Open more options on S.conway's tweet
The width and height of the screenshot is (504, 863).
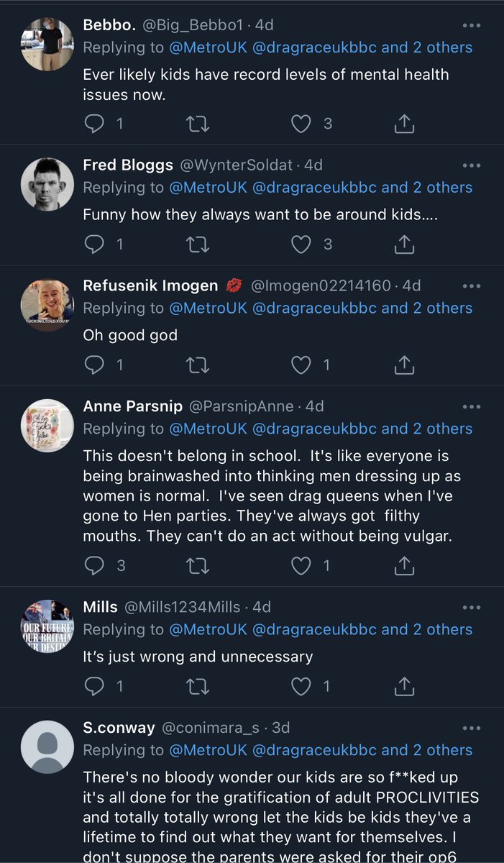471,728
